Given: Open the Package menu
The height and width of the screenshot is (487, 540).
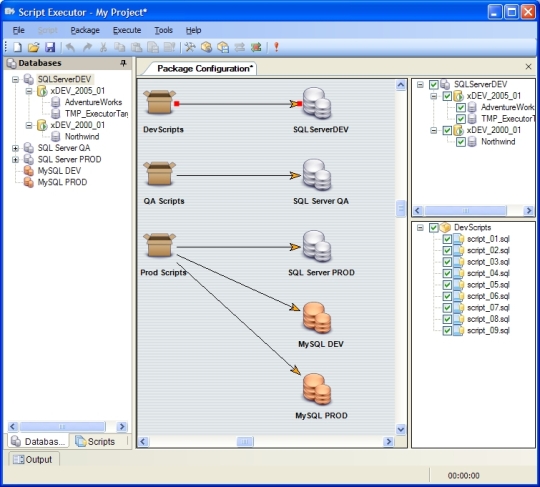Looking at the screenshot, I should pos(85,30).
